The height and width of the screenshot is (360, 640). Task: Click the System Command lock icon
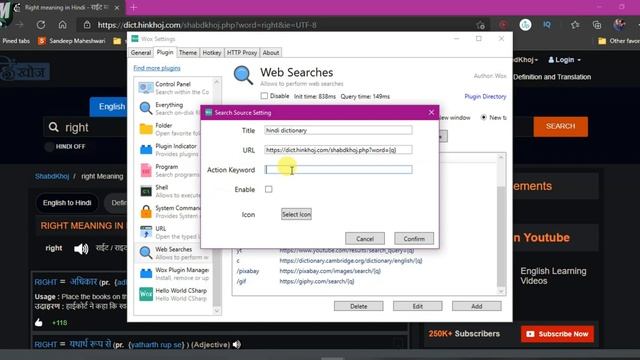[x=146, y=211]
